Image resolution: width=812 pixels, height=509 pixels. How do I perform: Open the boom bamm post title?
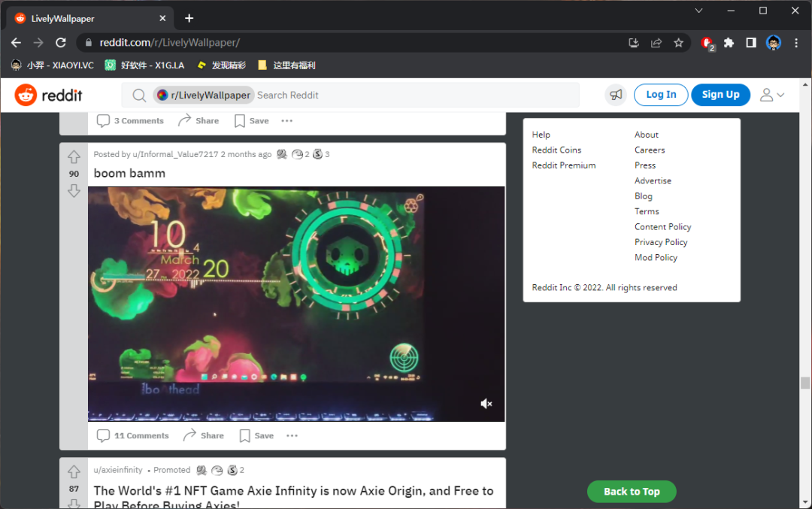[129, 174]
